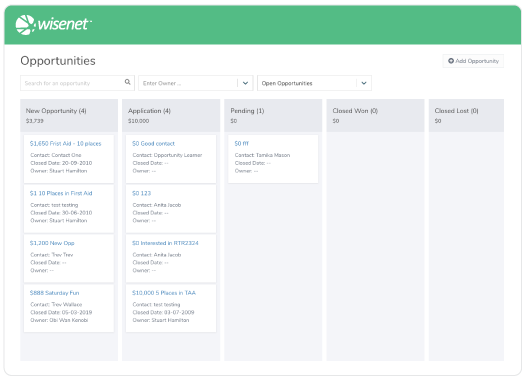Image resolution: width=525 pixels, height=381 pixels.
Task: Click the search magnifier icon
Action: tap(128, 82)
